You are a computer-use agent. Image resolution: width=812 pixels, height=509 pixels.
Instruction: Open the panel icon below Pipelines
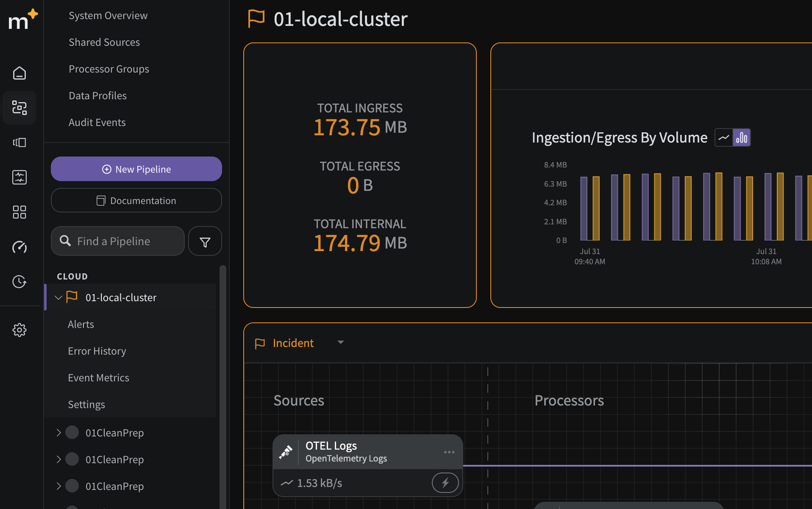[x=19, y=143]
